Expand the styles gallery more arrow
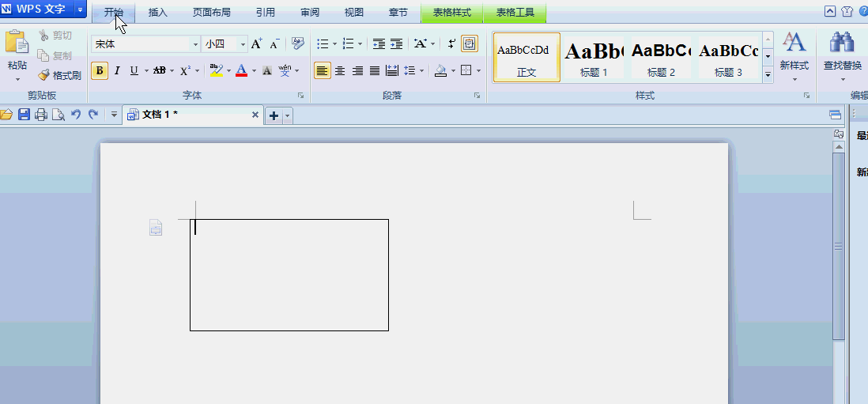868x404 pixels. (x=768, y=74)
